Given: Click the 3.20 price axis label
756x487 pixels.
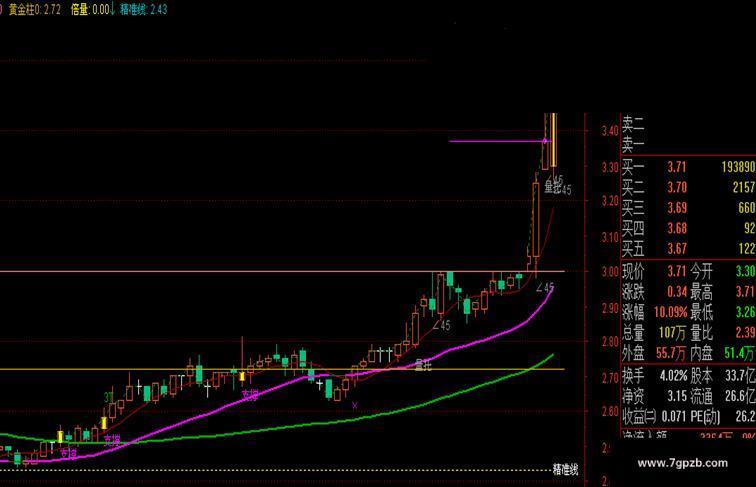Looking at the screenshot, I should (609, 201).
